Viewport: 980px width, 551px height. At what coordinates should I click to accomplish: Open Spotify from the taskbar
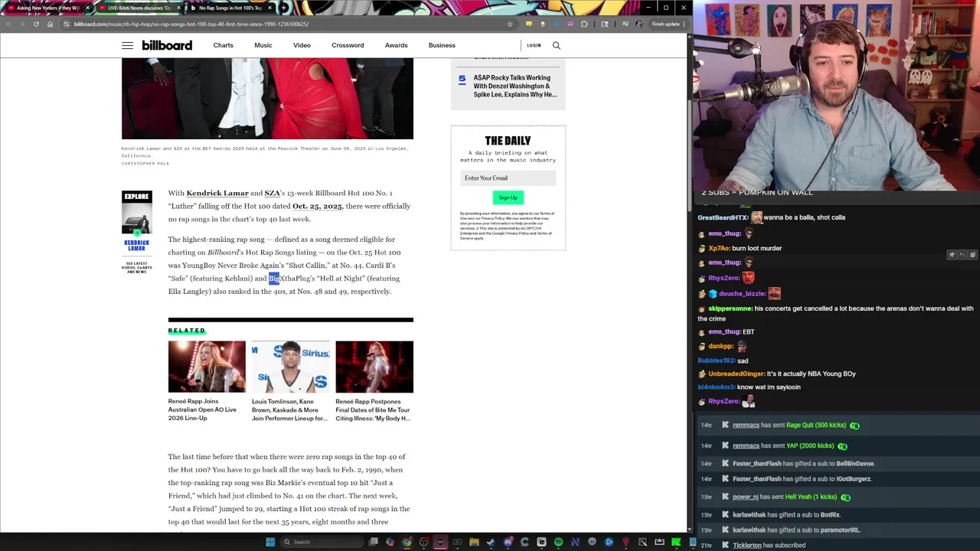558,542
